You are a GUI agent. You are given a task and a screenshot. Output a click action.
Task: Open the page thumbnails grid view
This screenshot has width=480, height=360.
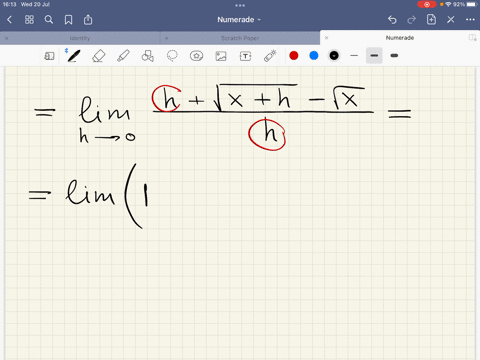pyautogui.click(x=29, y=20)
